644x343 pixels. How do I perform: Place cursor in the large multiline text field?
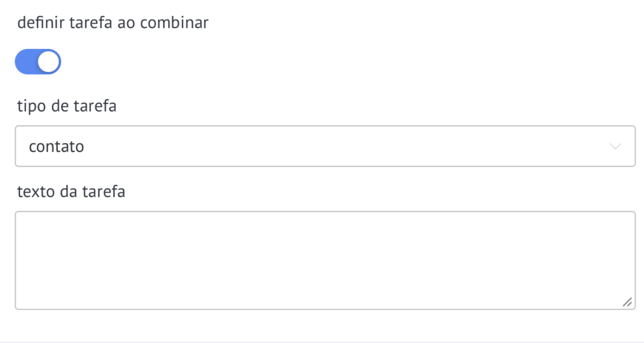pyautogui.click(x=325, y=260)
